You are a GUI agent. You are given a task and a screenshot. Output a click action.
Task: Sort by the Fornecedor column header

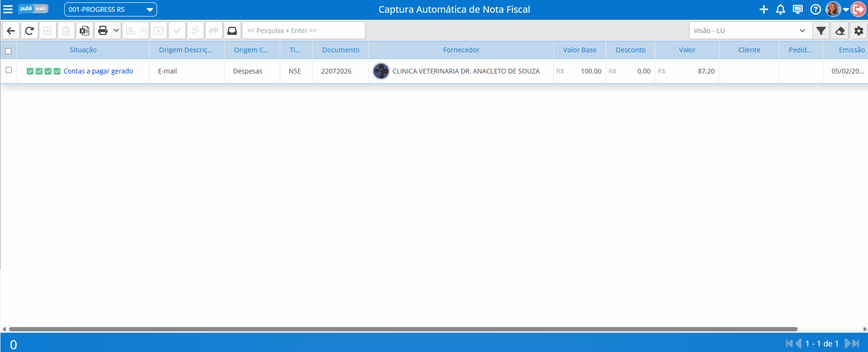click(461, 50)
